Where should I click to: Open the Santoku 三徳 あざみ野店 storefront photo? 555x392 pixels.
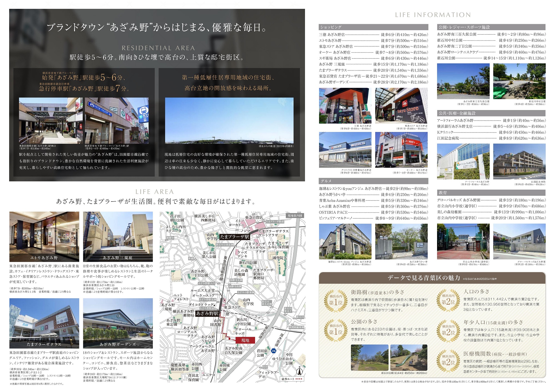point(345,106)
